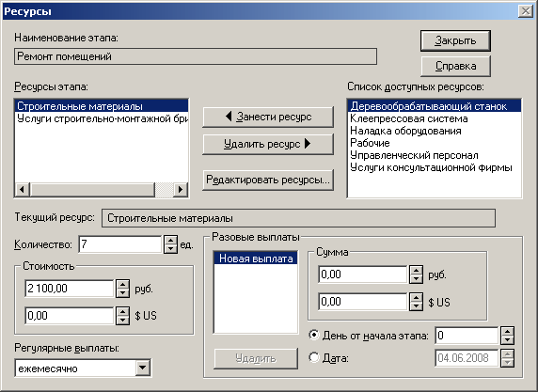Open Редактировать ресурсы dialog
The width and height of the screenshot is (538, 392).
pyautogui.click(x=268, y=180)
